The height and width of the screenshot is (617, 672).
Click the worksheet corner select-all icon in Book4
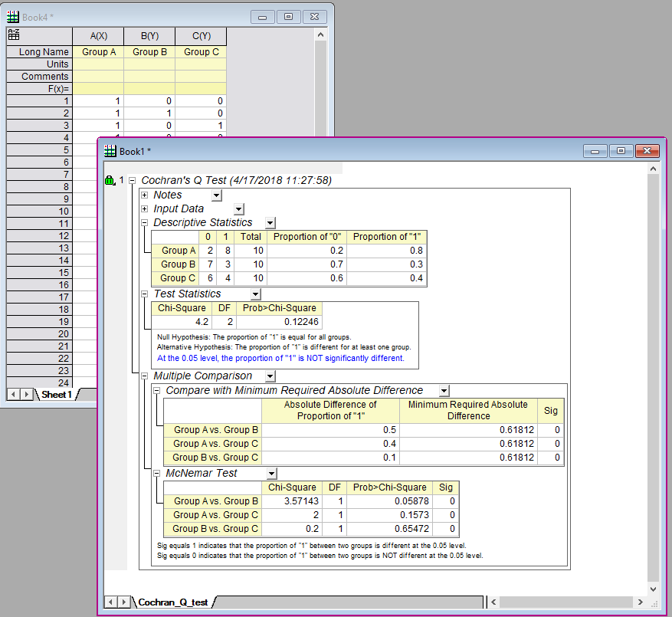(x=14, y=35)
